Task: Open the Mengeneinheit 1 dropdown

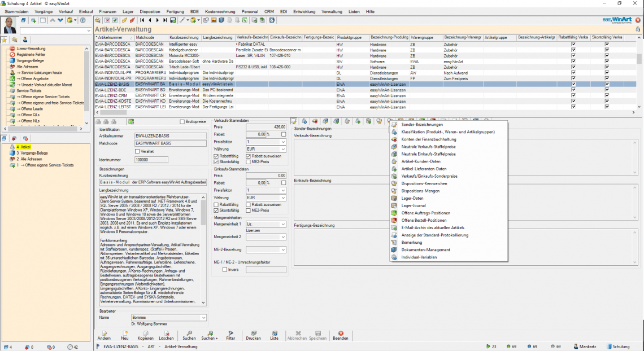Action: [282, 225]
